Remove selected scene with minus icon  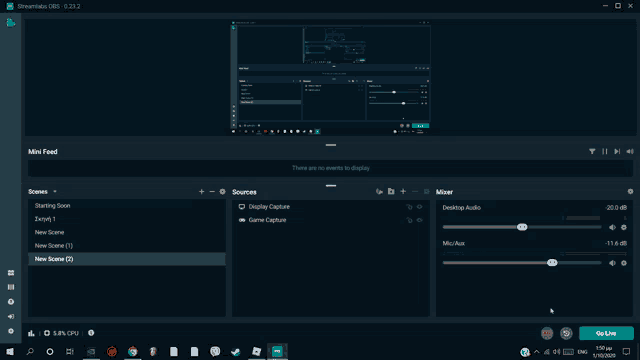coord(212,191)
